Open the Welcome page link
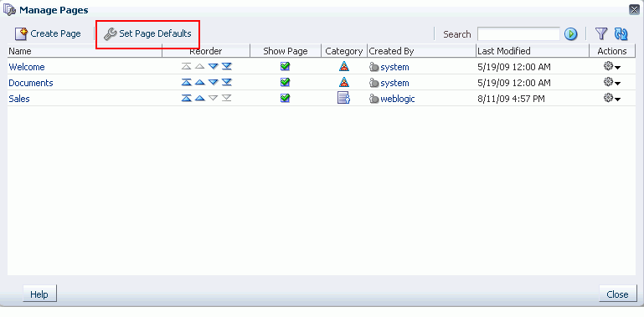 pyautogui.click(x=27, y=67)
